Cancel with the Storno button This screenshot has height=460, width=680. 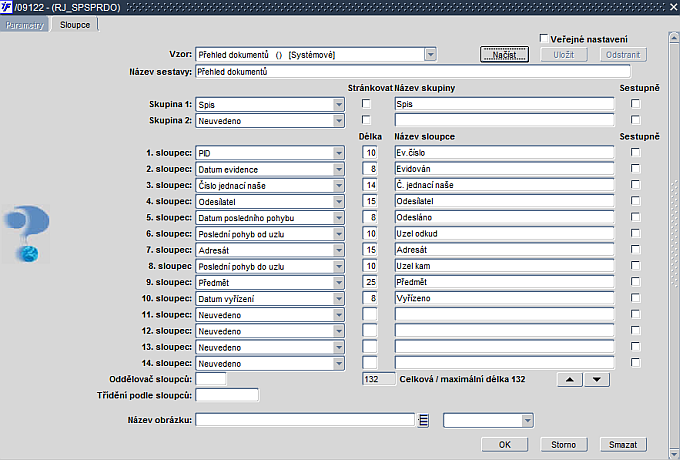coord(564,444)
